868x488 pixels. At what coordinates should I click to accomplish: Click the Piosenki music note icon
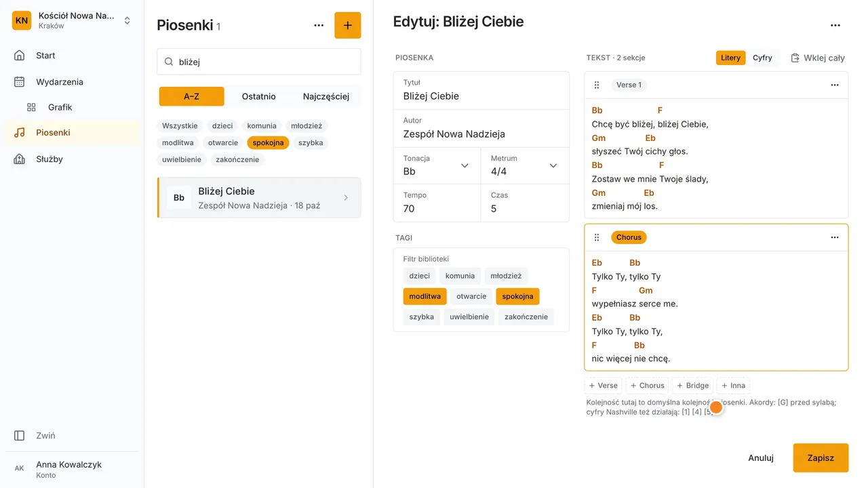coord(20,133)
